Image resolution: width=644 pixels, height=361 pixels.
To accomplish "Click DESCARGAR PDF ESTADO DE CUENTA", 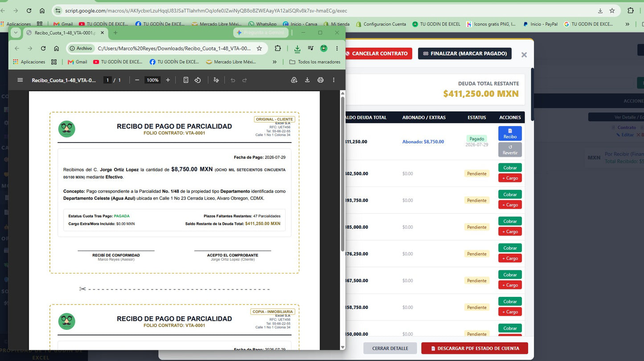I will tap(475, 348).
